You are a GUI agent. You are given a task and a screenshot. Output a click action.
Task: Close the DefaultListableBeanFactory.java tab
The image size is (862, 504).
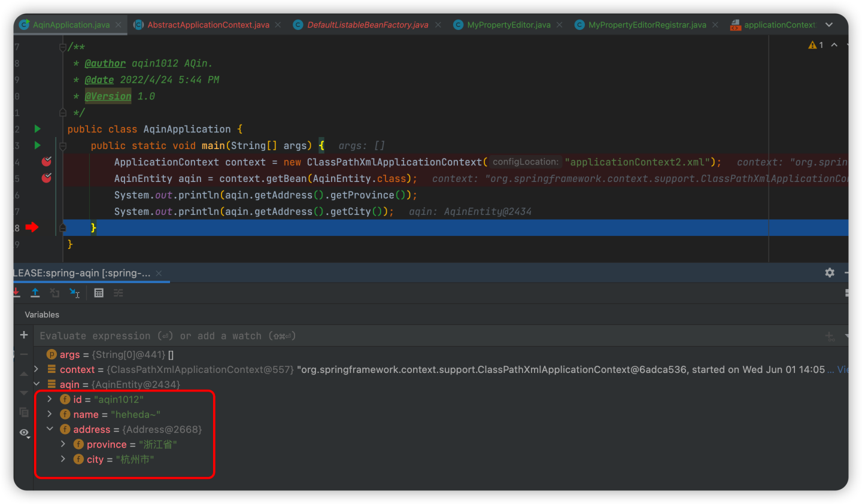tap(438, 25)
